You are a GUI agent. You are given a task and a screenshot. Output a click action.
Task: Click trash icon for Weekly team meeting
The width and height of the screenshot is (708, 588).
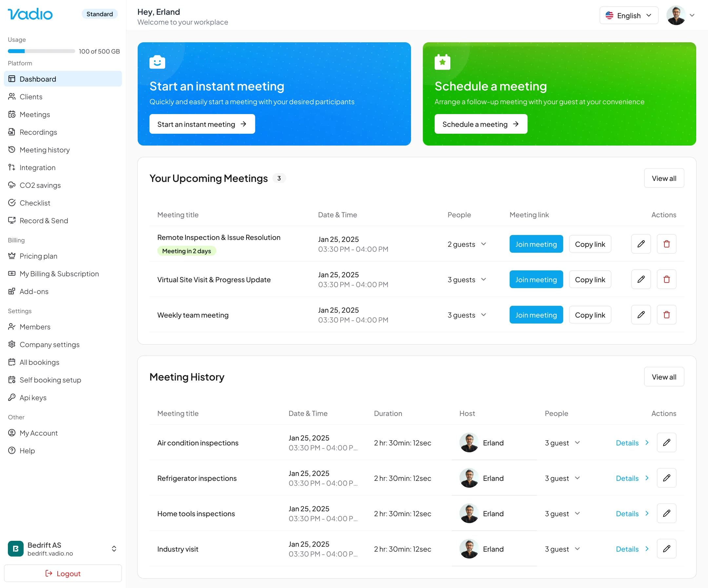(x=666, y=315)
